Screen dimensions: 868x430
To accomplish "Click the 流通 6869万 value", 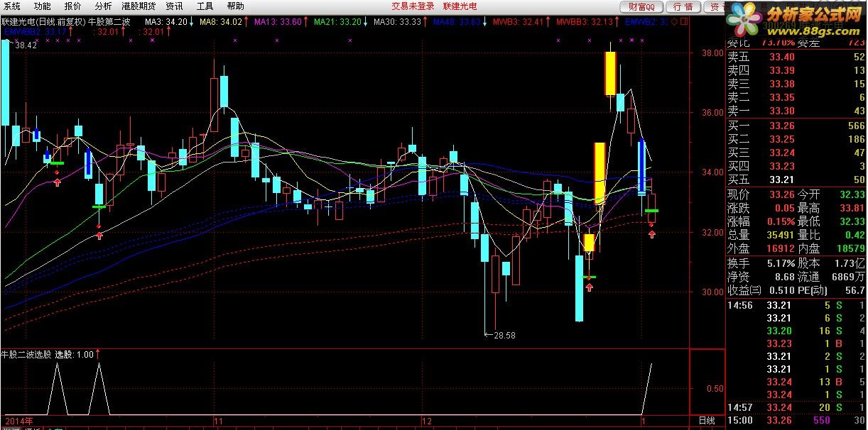I will click(x=849, y=277).
